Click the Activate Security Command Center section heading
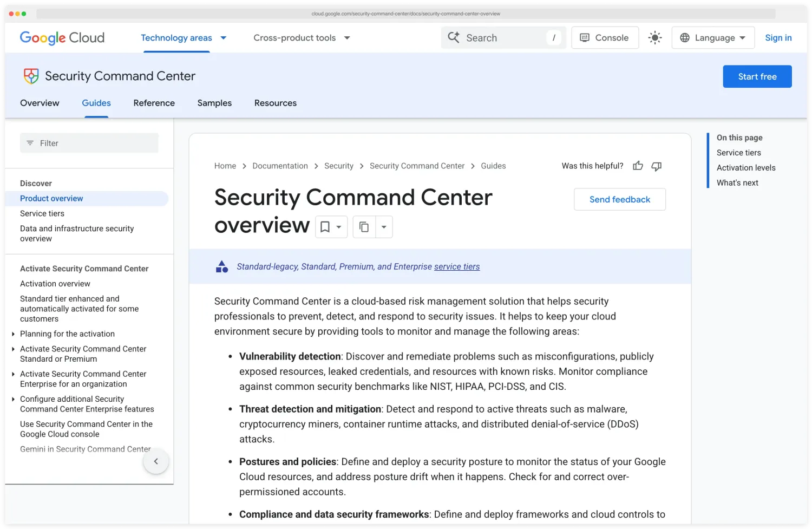Screen dimensions: 812x529 click(x=84, y=269)
